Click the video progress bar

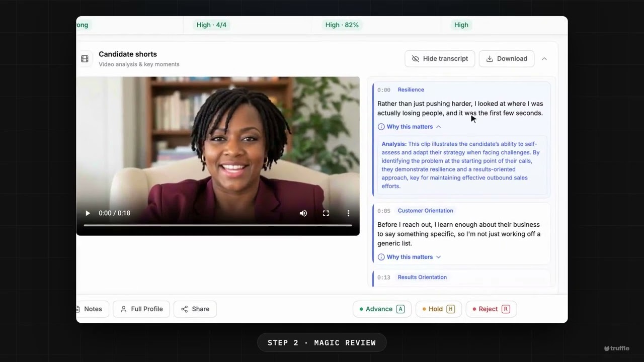point(218,225)
